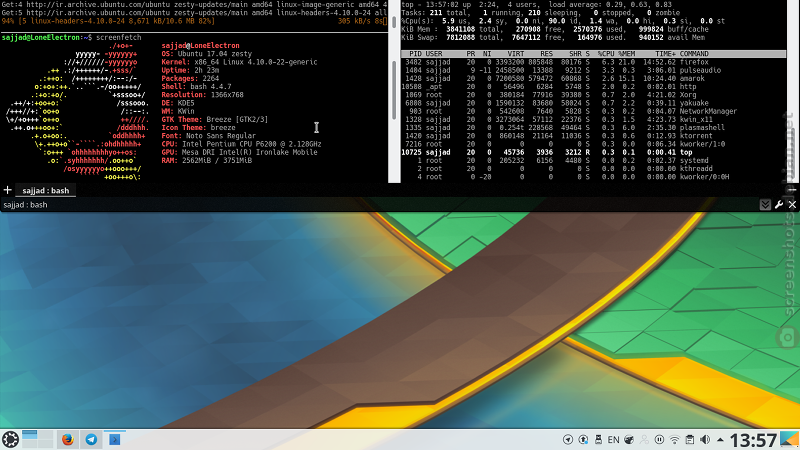Viewport: 800px width, 450px height.
Task: Activate Yakuake terminal task in taskbar
Action: coord(115,439)
